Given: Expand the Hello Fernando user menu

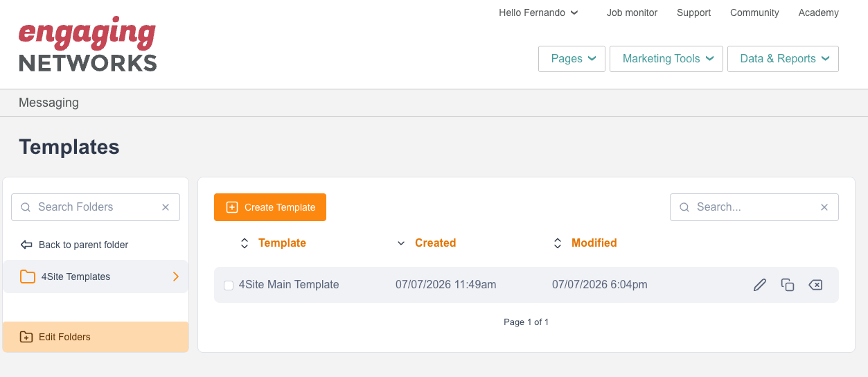Looking at the screenshot, I should [x=538, y=12].
